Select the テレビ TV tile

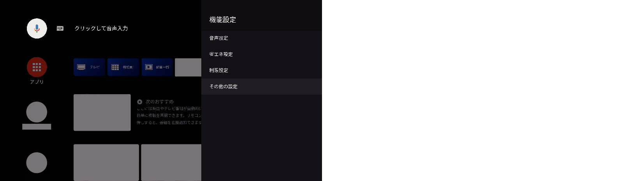click(x=89, y=67)
